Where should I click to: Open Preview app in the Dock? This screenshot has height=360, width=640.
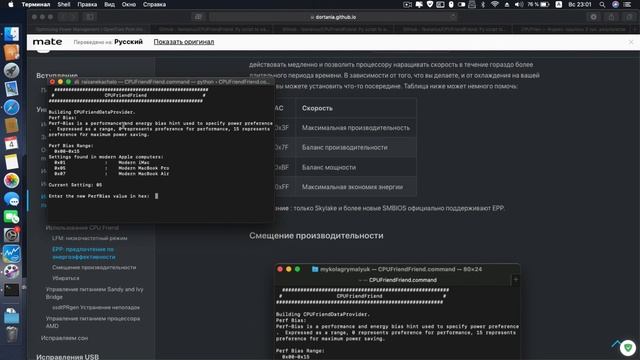[x=11, y=89]
